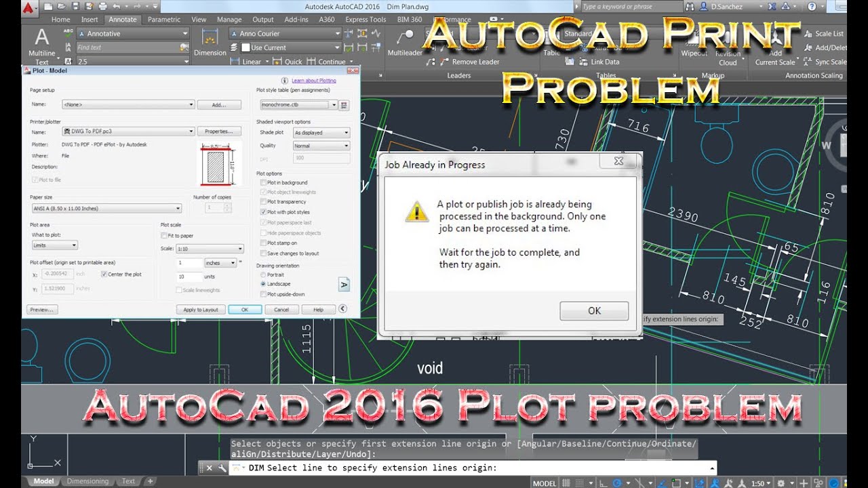
Task: Click the Use Current dimension layer swatch
Action: 245,47
